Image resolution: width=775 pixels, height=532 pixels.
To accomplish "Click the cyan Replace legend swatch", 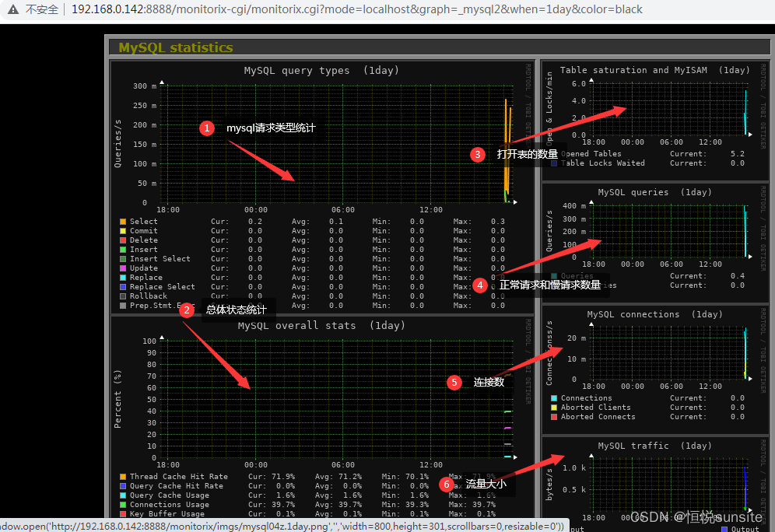I will click(123, 278).
